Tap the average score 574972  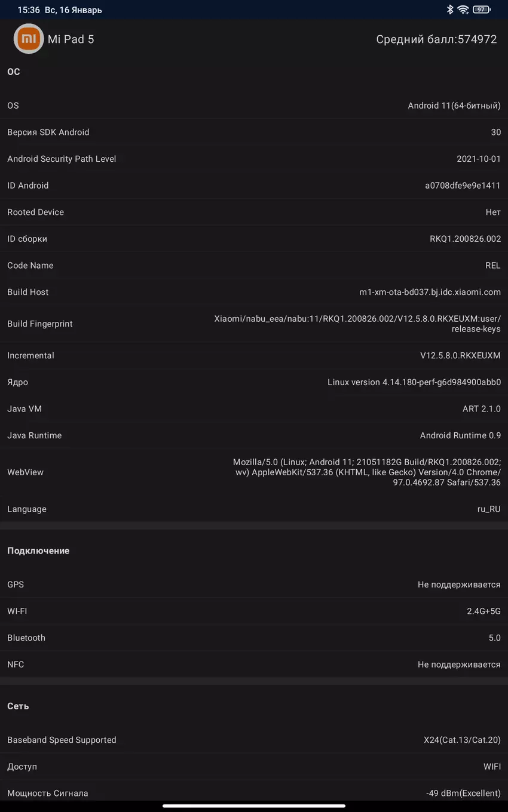tap(436, 39)
